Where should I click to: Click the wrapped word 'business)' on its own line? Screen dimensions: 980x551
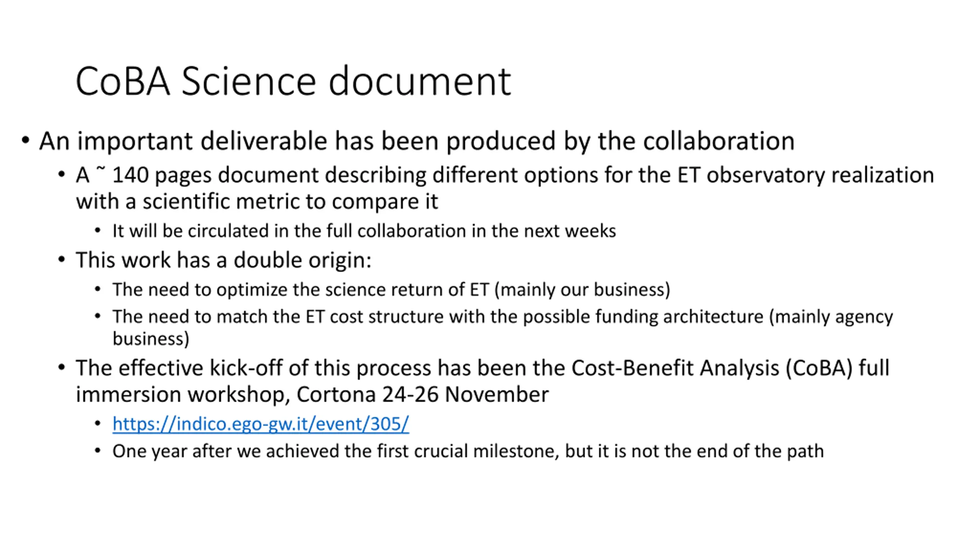pos(151,339)
